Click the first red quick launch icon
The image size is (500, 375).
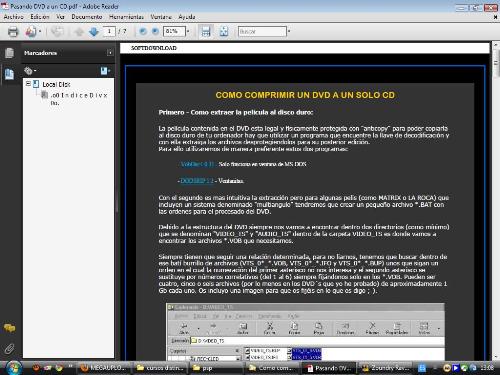[x=36, y=368]
